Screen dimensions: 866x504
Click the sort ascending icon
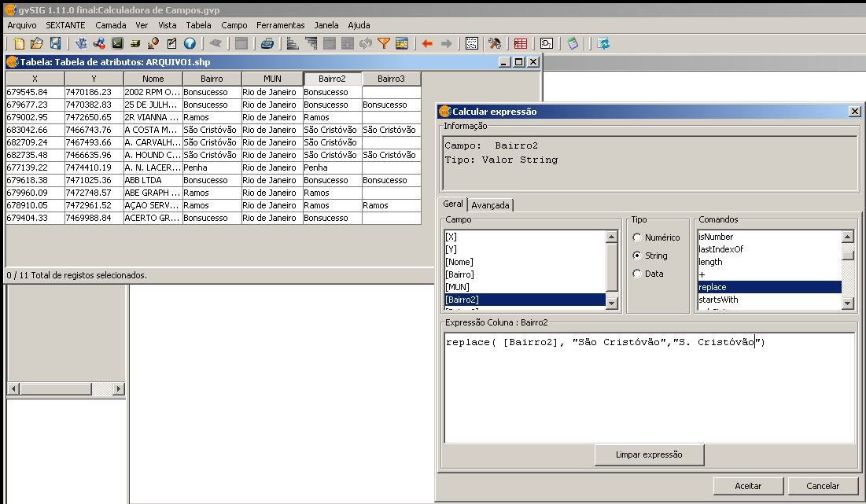(293, 43)
